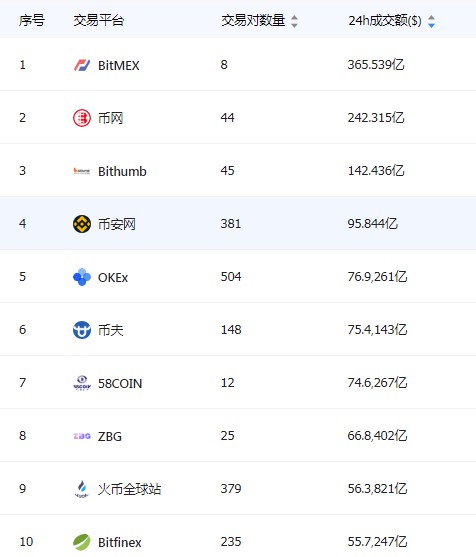
Task: Select the highlighted 币安网 table row
Action: (x=238, y=223)
